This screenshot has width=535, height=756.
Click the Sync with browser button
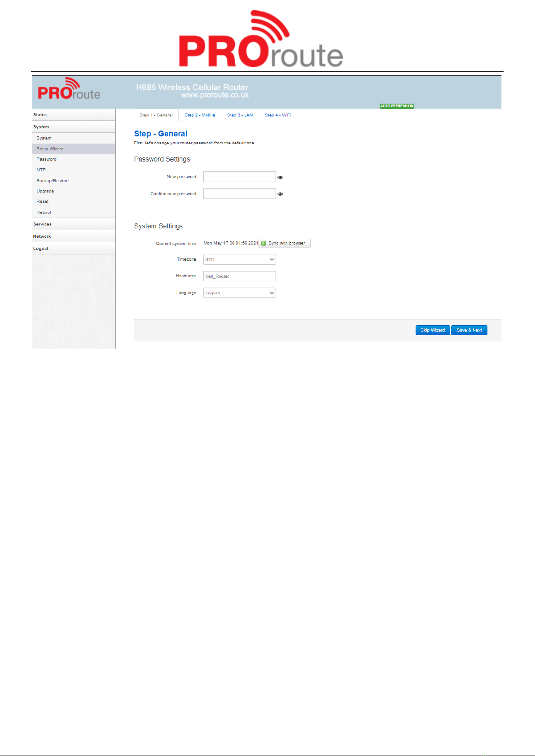(285, 243)
